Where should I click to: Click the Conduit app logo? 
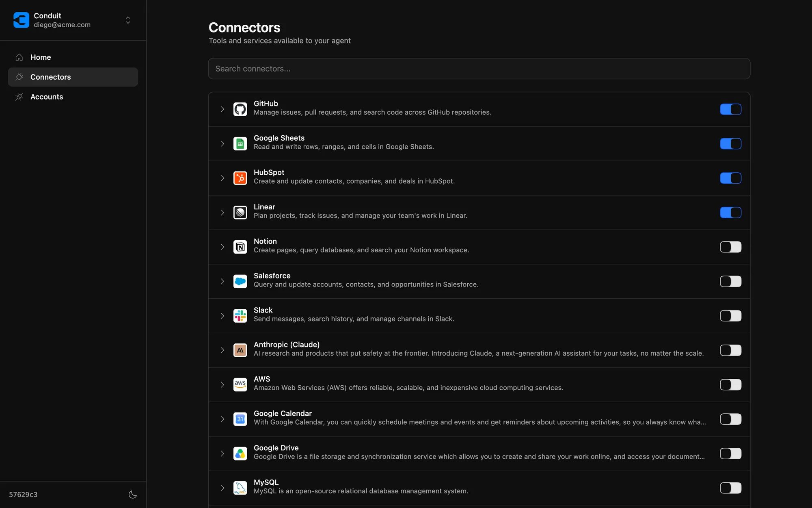pos(21,20)
